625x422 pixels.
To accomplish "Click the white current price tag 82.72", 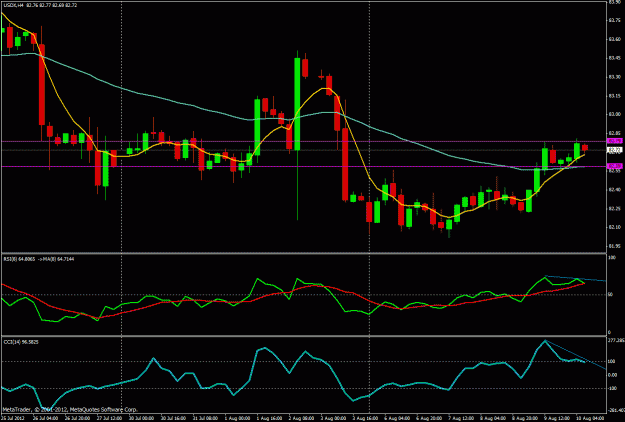I will (x=614, y=150).
